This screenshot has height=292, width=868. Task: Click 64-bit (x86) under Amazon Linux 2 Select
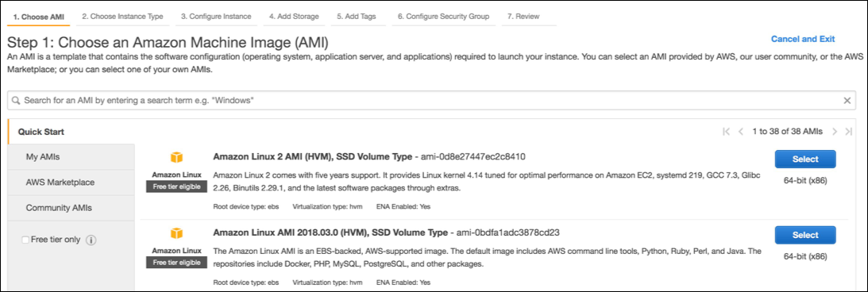[805, 181]
